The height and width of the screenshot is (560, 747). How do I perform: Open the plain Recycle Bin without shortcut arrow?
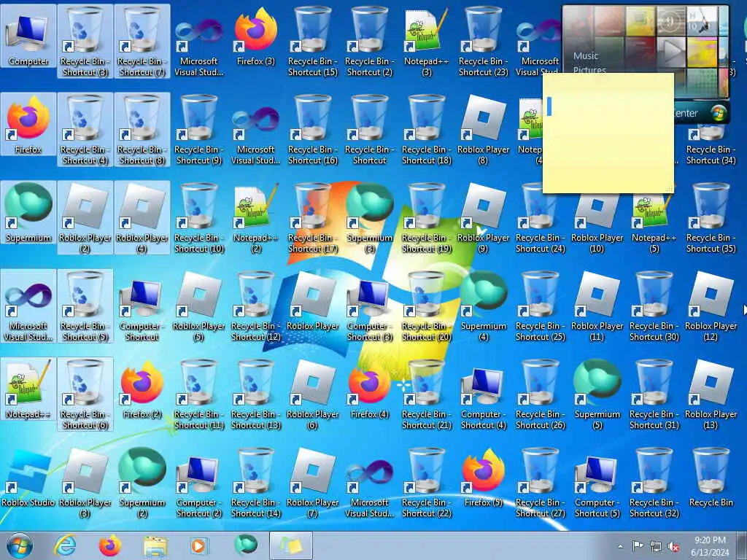[711, 478]
